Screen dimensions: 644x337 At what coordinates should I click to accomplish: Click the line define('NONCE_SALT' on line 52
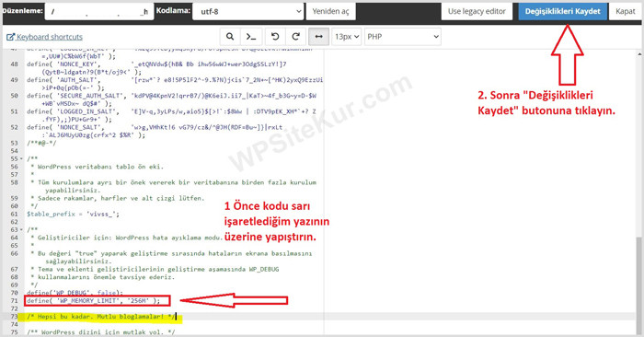(x=155, y=127)
